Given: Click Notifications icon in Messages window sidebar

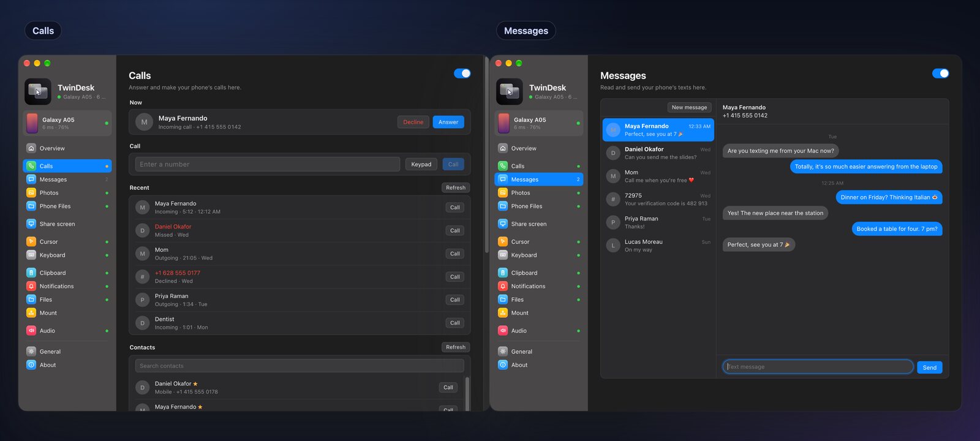Looking at the screenshot, I should pyautogui.click(x=503, y=287).
